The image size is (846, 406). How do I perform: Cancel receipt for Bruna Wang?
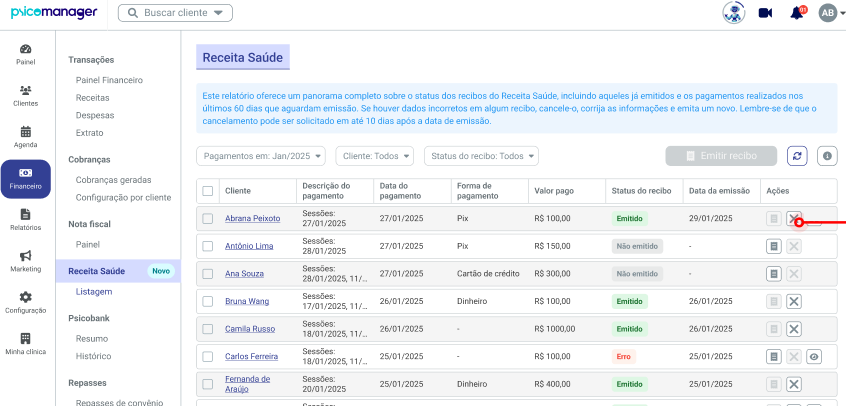(793, 301)
